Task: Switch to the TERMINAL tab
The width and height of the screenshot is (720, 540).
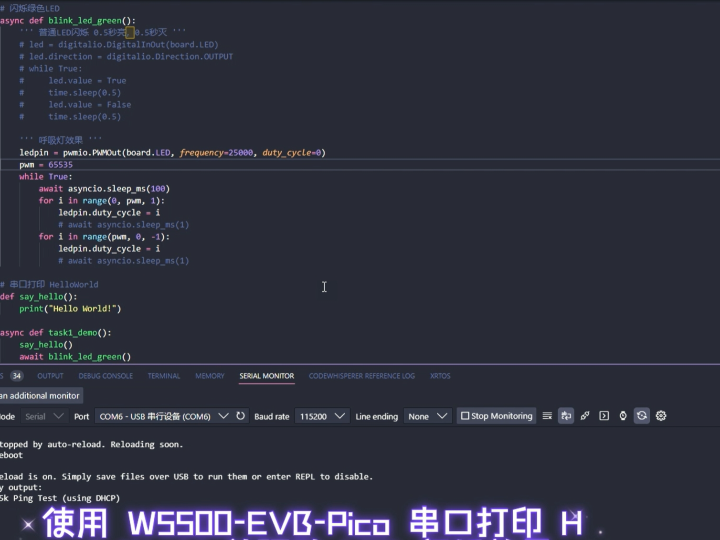Action: tap(164, 376)
